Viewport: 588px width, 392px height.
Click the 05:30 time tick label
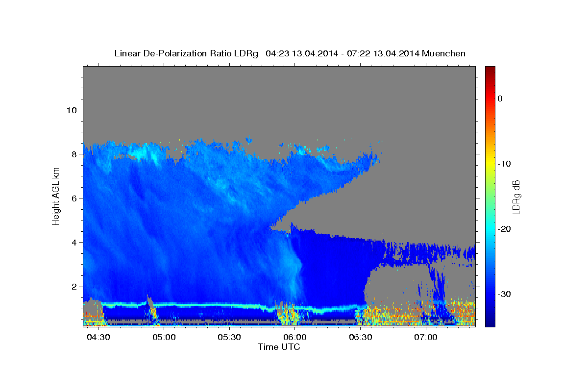click(x=229, y=338)
